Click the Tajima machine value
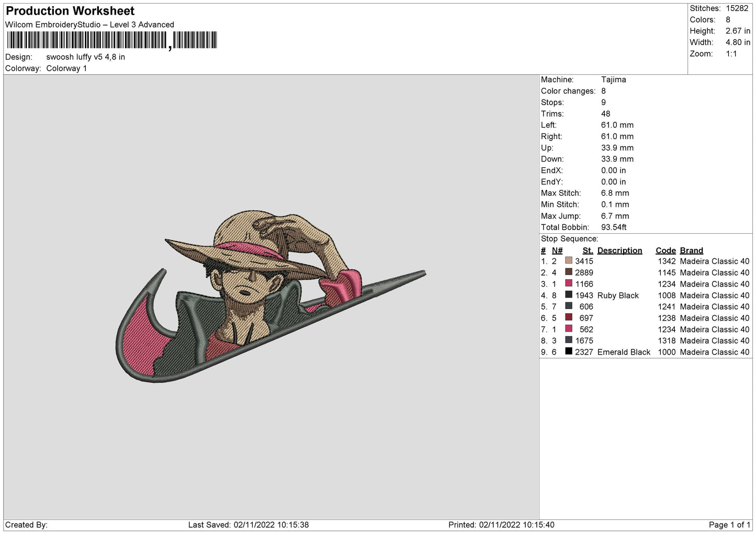 pyautogui.click(x=613, y=79)
